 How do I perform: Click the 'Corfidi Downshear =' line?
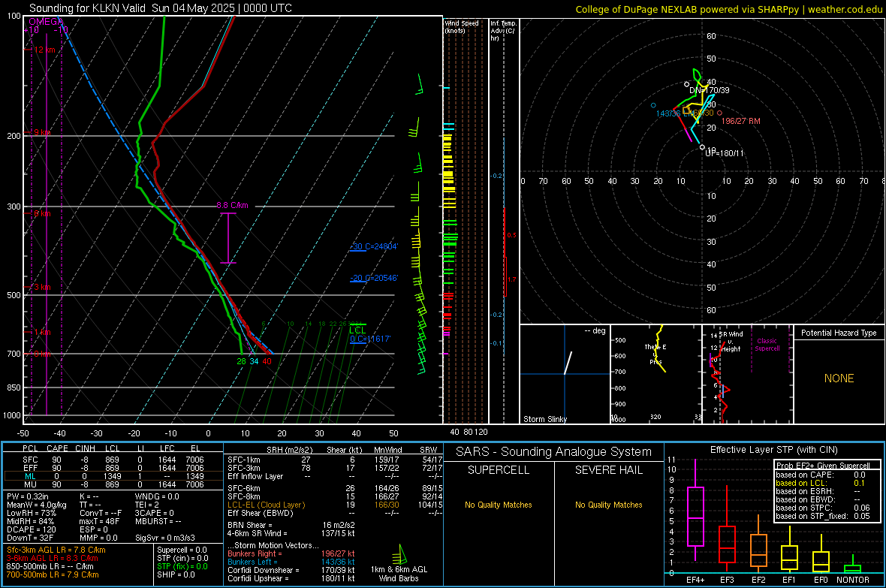click(x=291, y=570)
